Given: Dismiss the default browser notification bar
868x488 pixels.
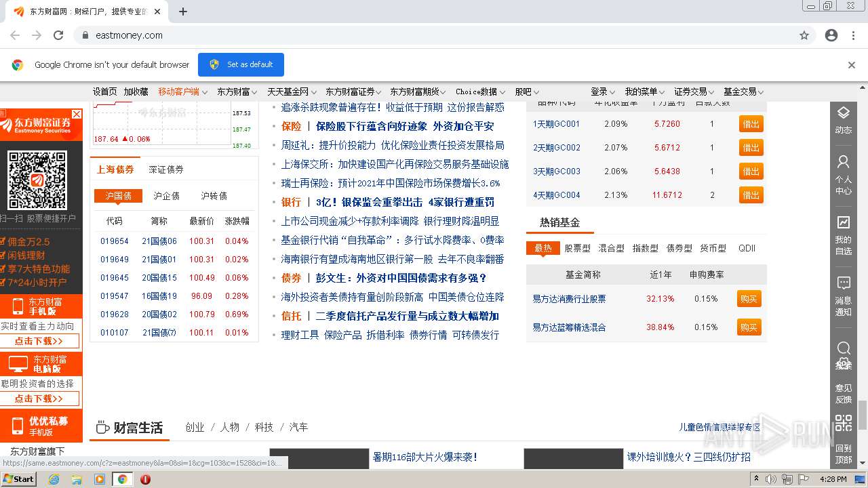Looking at the screenshot, I should (x=852, y=65).
